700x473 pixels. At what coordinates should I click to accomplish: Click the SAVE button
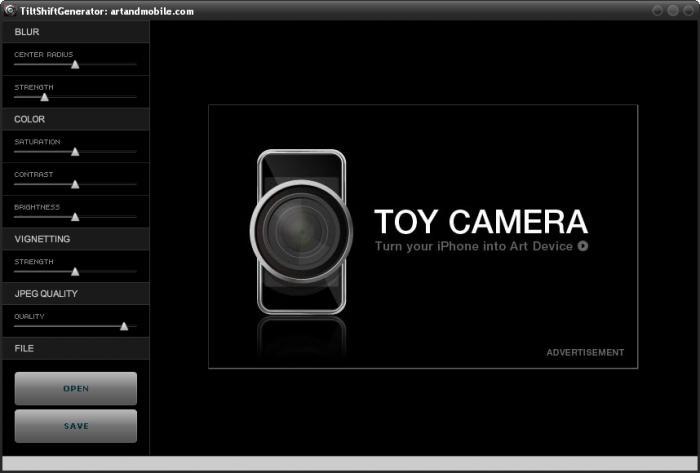pyautogui.click(x=76, y=426)
